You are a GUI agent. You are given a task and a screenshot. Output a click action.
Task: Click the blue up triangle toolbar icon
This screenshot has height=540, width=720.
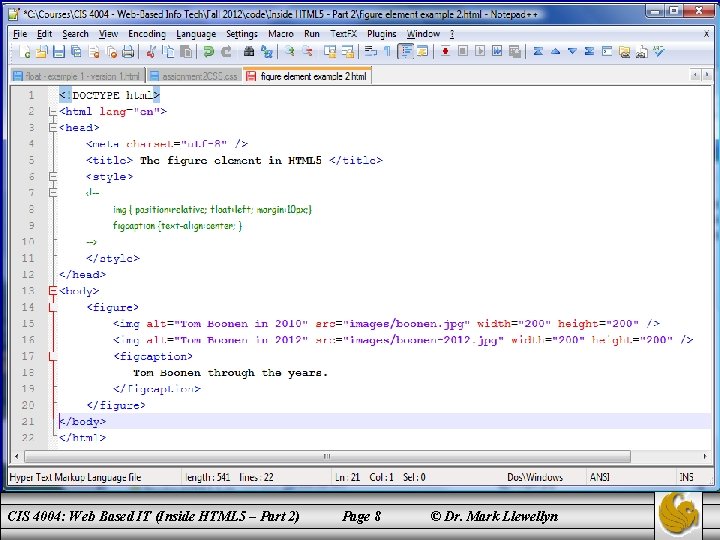(555, 52)
